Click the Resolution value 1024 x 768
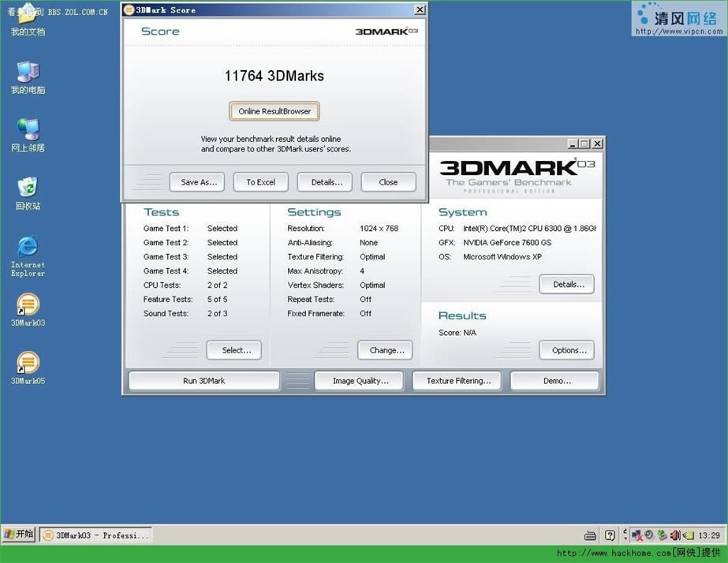The width and height of the screenshot is (728, 563). click(379, 229)
